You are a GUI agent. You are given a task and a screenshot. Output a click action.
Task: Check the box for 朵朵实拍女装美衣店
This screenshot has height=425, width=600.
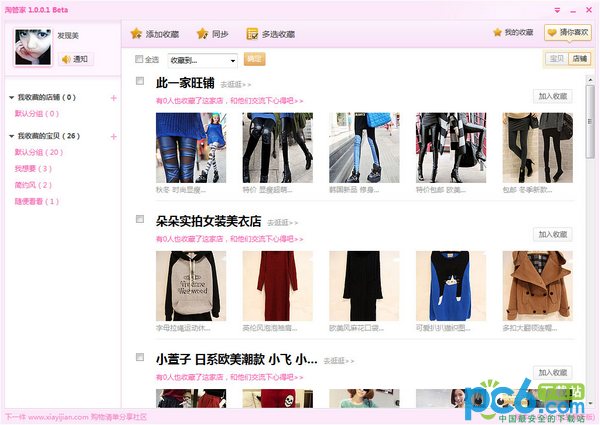tap(140, 219)
